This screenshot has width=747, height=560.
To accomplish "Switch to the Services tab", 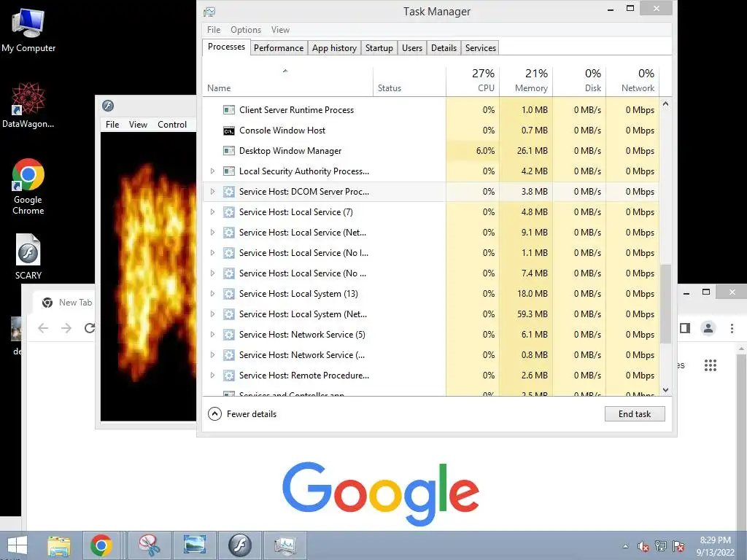I will (481, 48).
